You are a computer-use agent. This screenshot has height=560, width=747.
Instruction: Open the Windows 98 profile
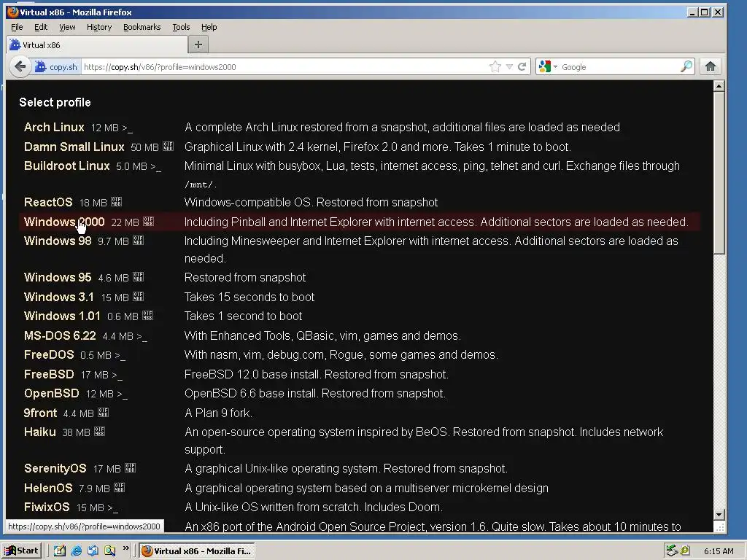(58, 241)
